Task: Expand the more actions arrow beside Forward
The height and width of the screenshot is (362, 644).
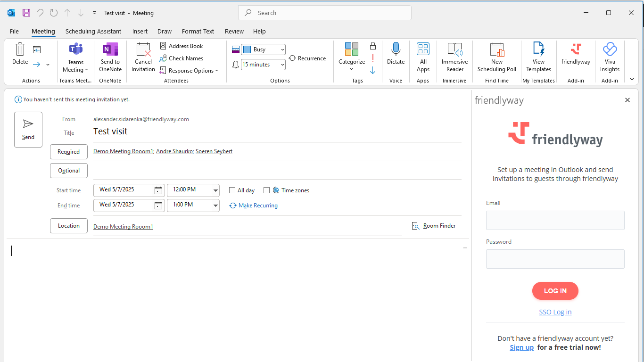Action: 48,65
